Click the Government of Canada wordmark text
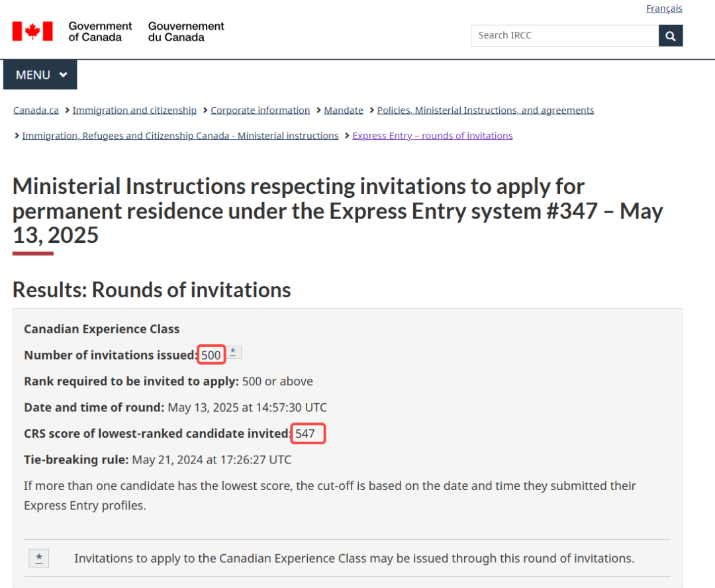Screen dimensions: 715x588 (100, 32)
